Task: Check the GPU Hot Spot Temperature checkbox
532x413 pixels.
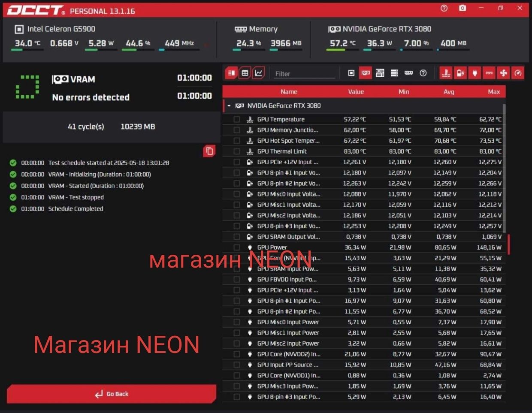Action: tap(237, 141)
